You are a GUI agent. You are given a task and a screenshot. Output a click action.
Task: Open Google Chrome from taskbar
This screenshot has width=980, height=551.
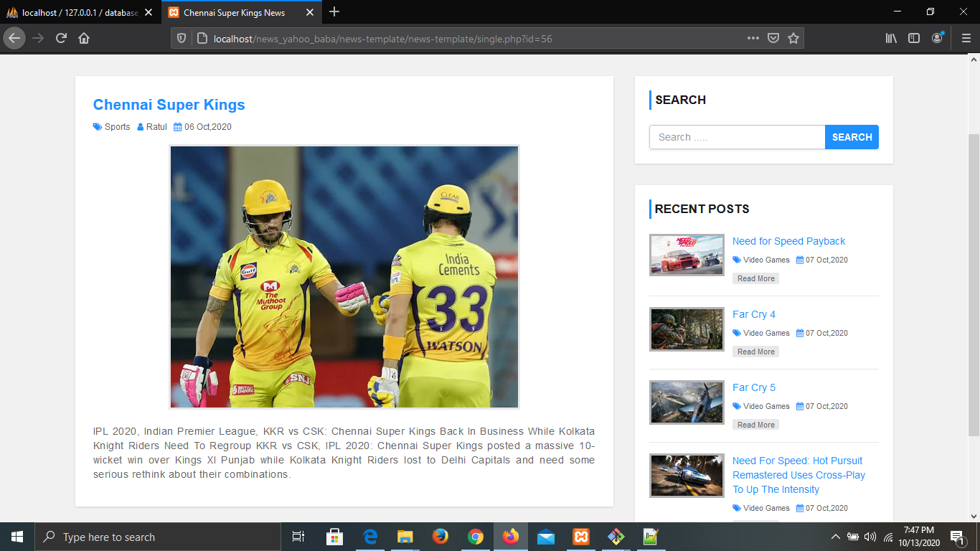[x=475, y=537]
